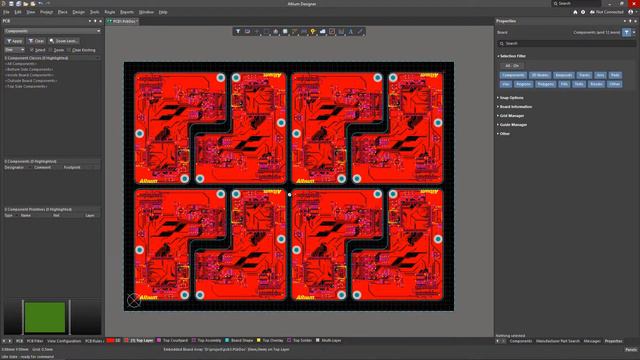
Task: Click the Save icon in quick access toolbar
Action: coord(11,4)
